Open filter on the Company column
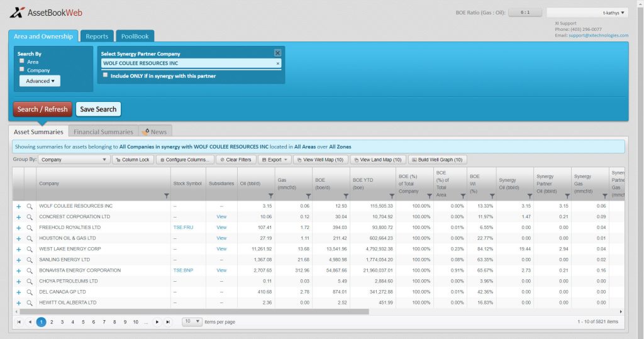Viewport: 644px width, 339px height. coord(166,196)
